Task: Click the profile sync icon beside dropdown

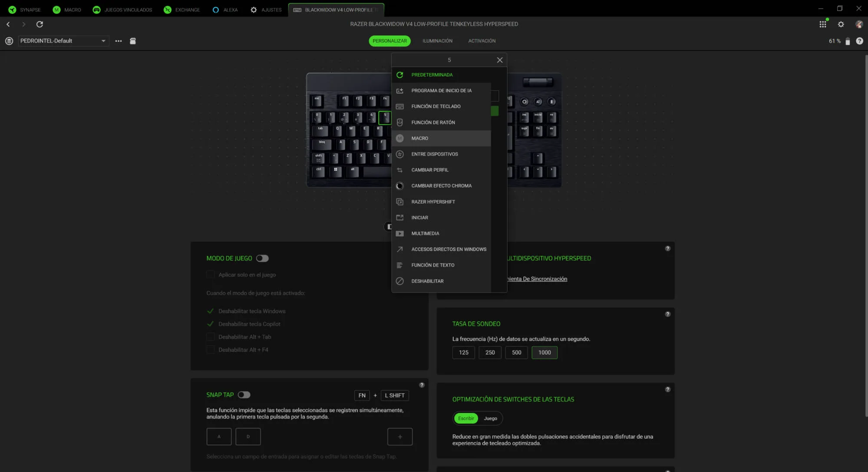Action: [9, 41]
